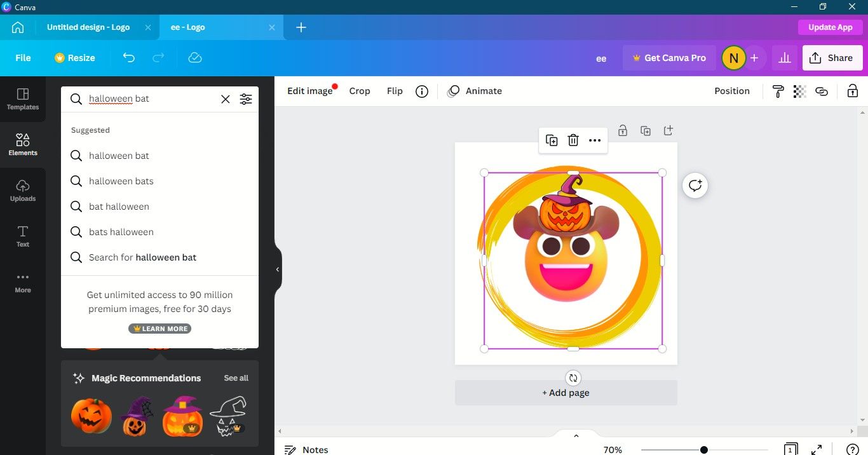Toggle the lock for the selected element
868x455 pixels.
(x=853, y=92)
